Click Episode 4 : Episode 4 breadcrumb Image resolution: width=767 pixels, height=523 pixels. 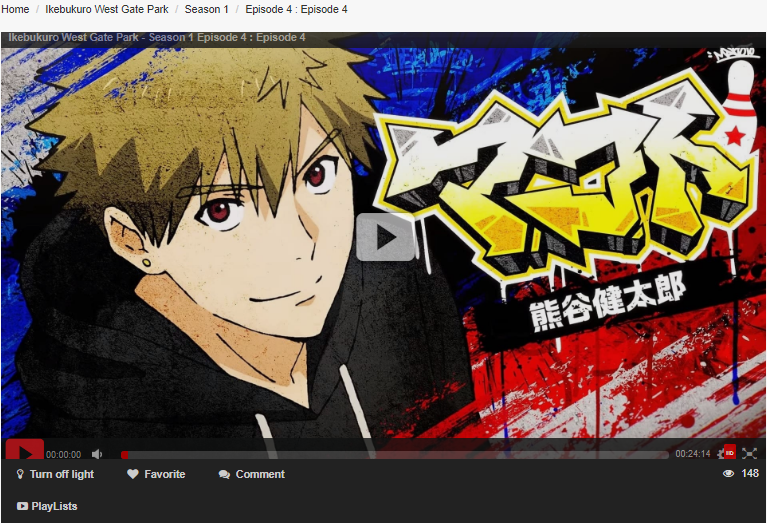(x=296, y=9)
